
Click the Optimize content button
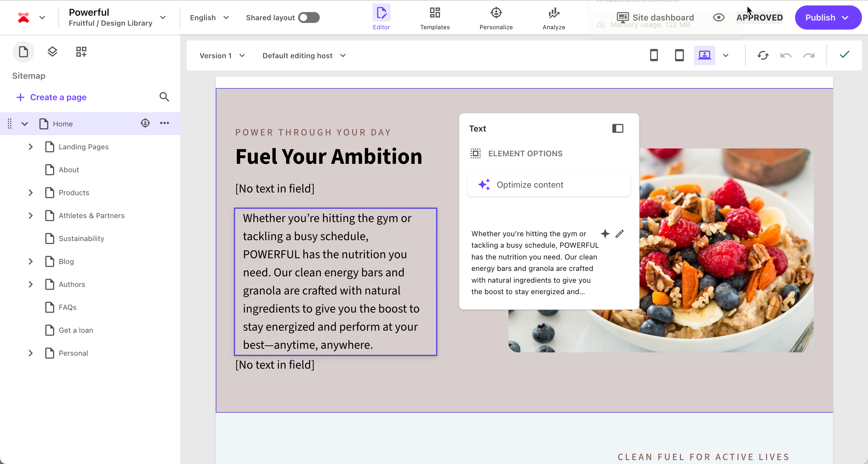click(x=549, y=184)
